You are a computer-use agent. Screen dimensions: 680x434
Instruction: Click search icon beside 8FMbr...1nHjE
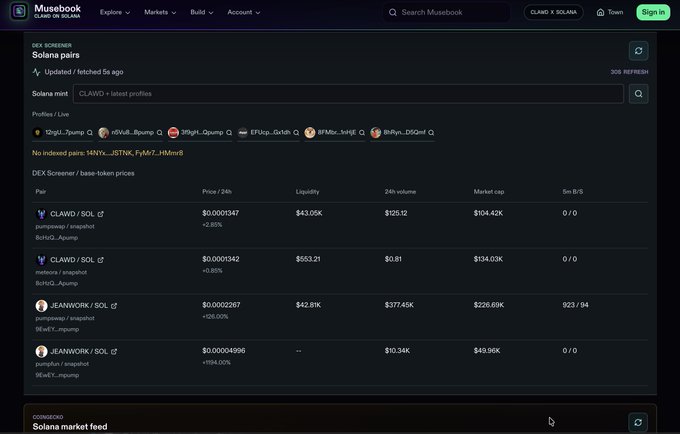(362, 133)
